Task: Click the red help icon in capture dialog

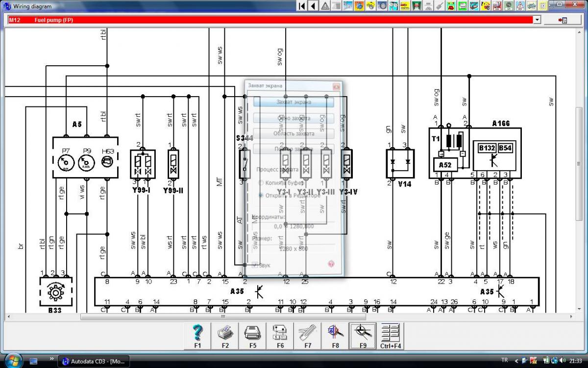Action: tap(331, 264)
